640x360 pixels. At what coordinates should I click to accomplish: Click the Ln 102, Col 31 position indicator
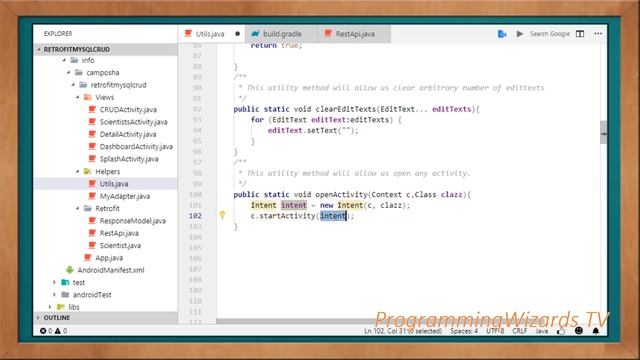pos(403,331)
